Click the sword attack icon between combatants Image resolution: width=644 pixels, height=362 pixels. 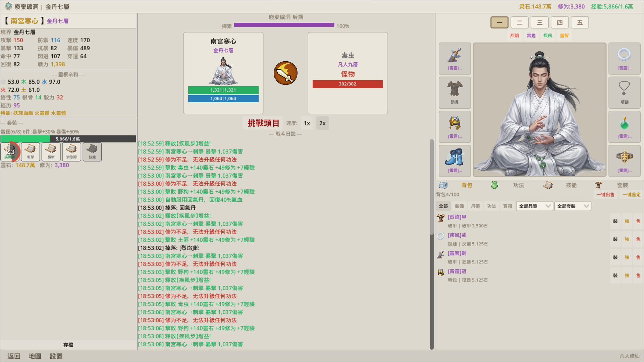point(285,73)
